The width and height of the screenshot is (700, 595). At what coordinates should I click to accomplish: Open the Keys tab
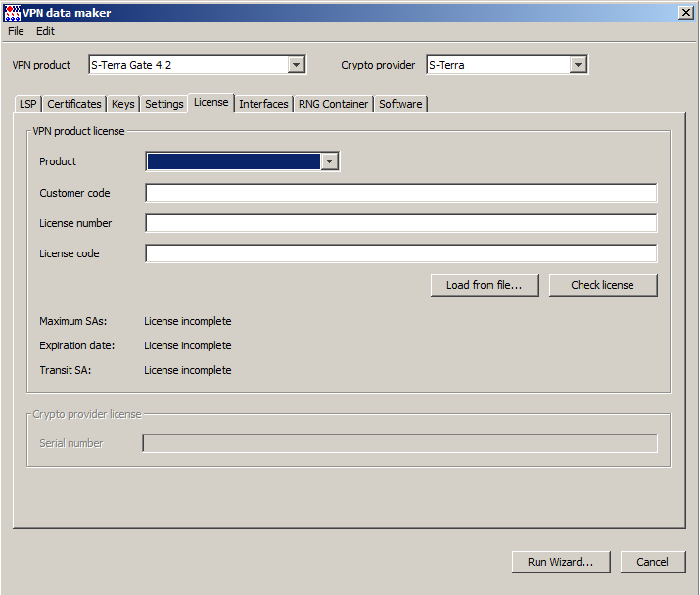(123, 104)
